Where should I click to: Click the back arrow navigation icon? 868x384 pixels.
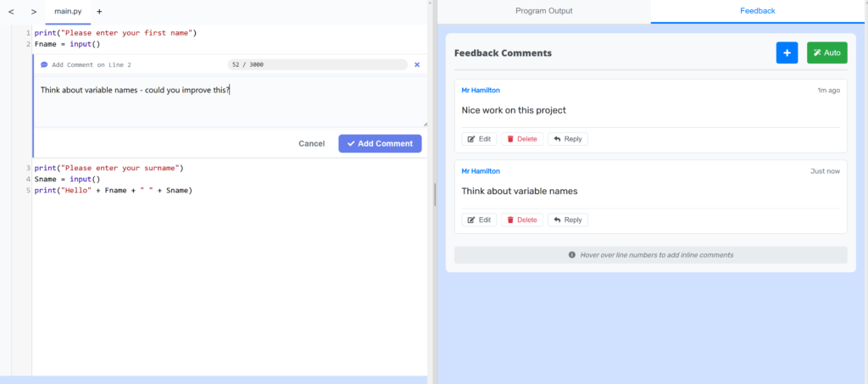(x=11, y=12)
